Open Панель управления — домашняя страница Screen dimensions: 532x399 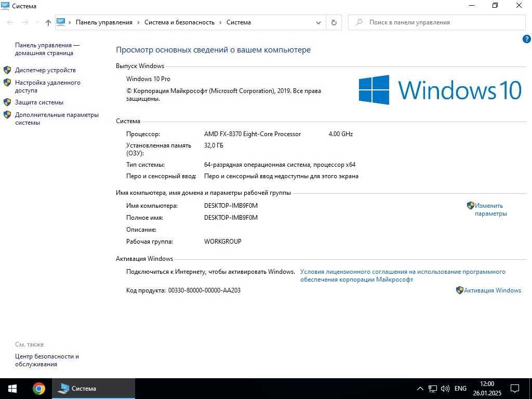click(47, 49)
